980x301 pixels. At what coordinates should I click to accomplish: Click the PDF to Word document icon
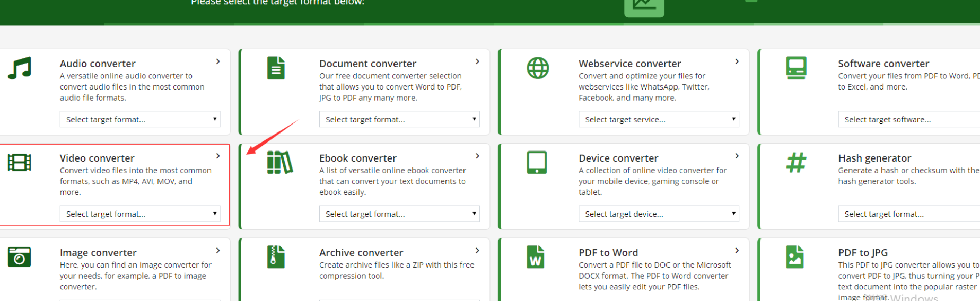pos(536,257)
